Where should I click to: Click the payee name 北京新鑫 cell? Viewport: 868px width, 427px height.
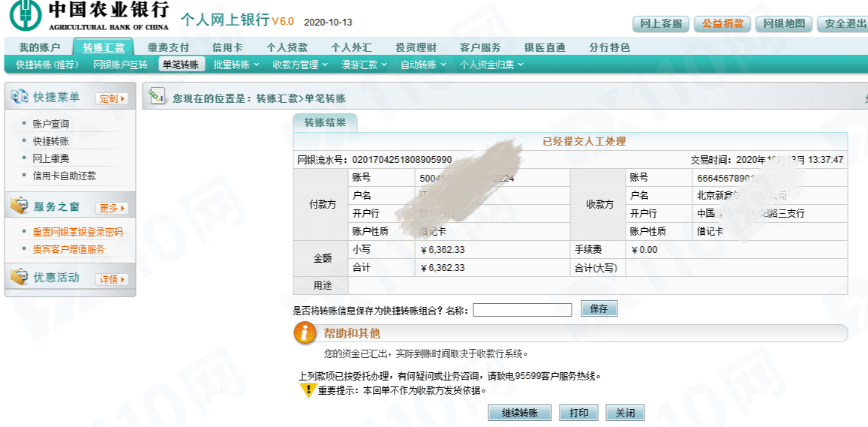(x=770, y=196)
